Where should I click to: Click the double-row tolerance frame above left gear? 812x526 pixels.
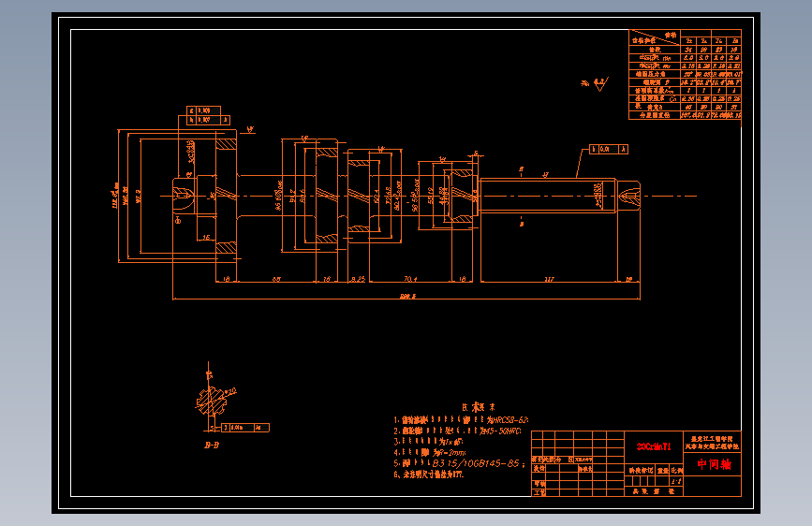(x=208, y=115)
